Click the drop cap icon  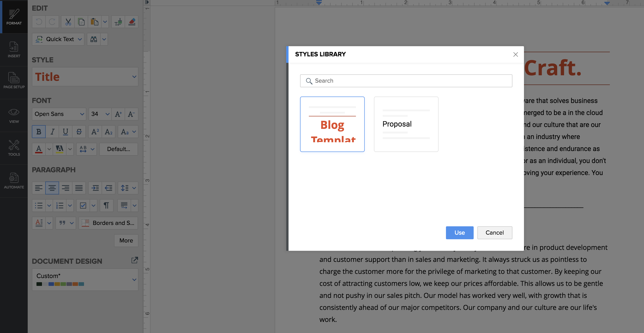coord(39,223)
